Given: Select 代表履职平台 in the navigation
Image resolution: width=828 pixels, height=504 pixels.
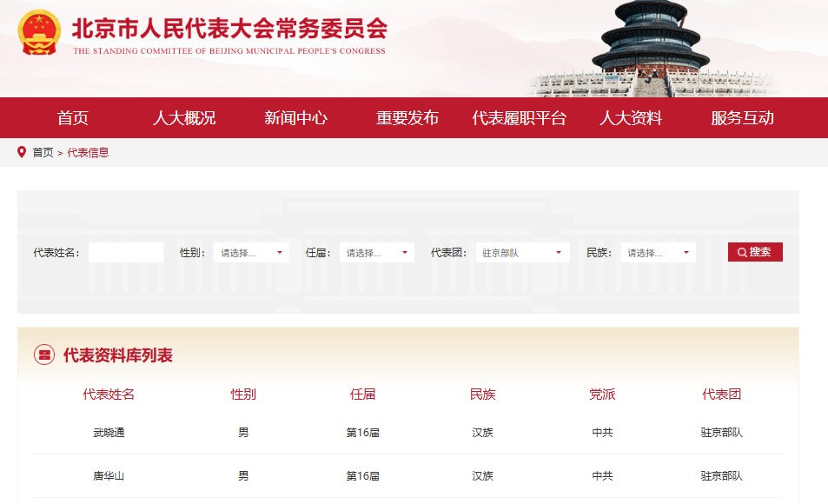Looking at the screenshot, I should [519, 118].
